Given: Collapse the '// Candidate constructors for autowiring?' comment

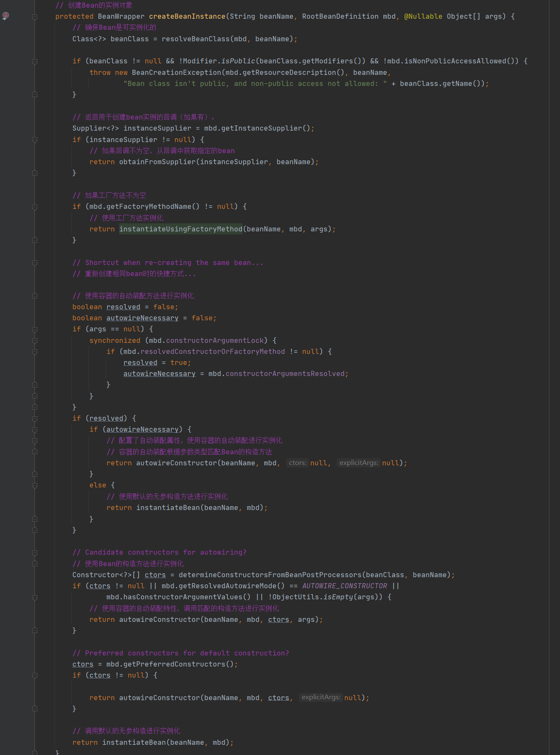Looking at the screenshot, I should [x=35, y=553].
